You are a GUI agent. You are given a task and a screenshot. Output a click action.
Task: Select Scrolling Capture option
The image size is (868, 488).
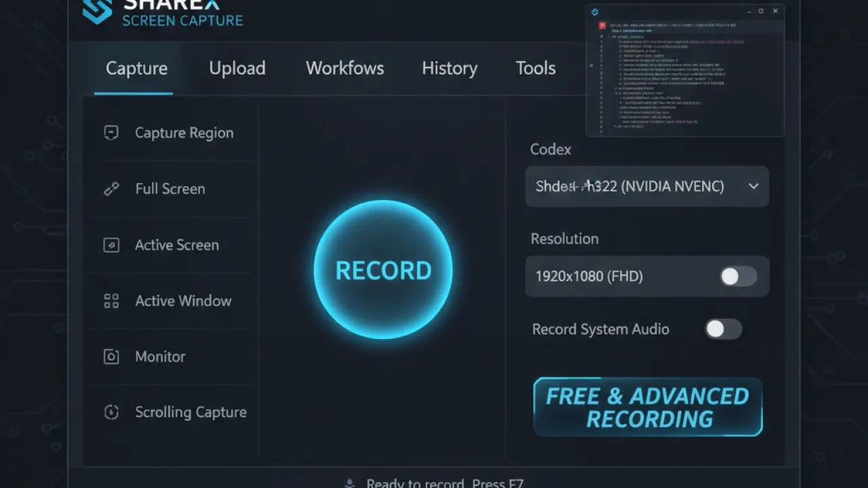tap(171, 412)
